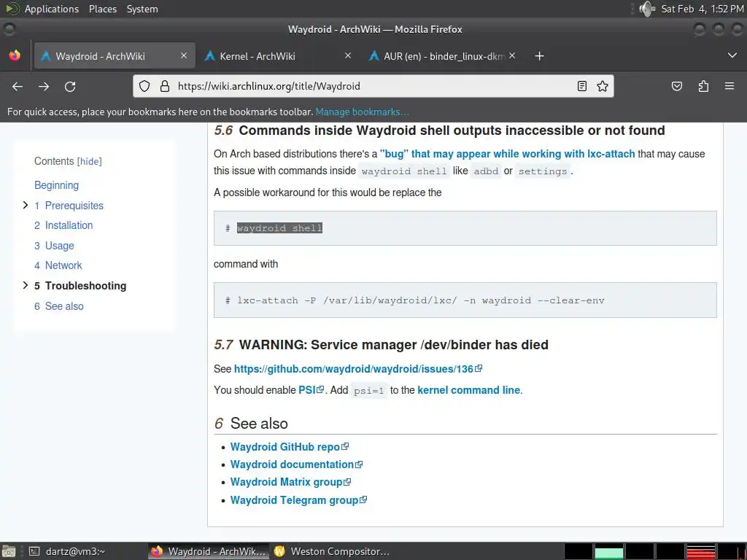Open the Places menu
Image resolution: width=747 pixels, height=560 pixels.
point(103,9)
